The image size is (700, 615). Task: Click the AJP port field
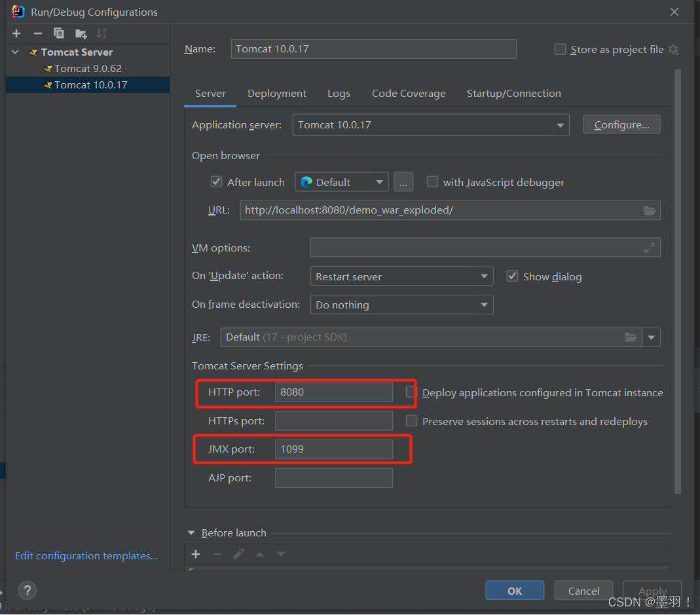334,478
